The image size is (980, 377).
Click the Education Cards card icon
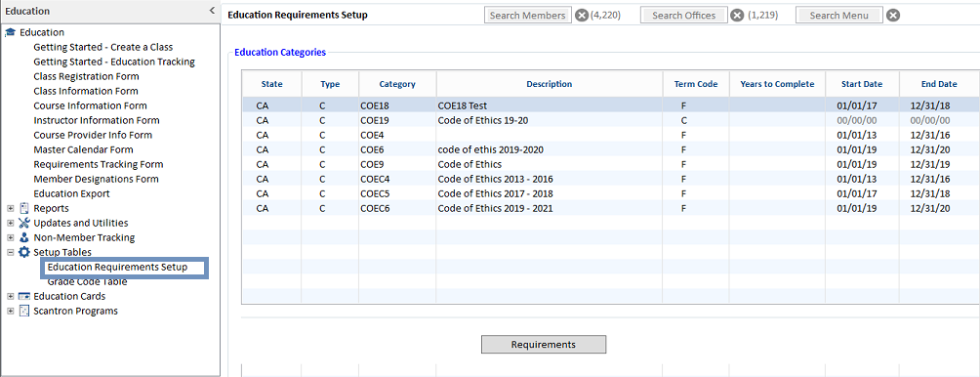24,296
